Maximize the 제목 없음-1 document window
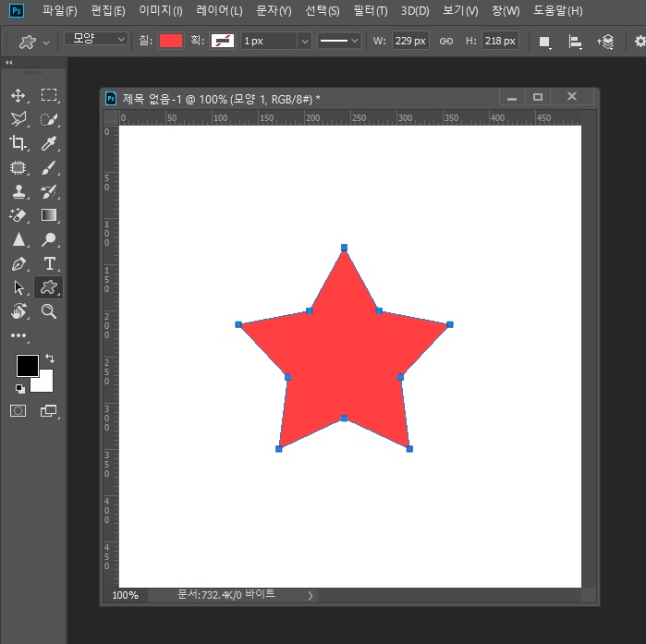Image resolution: width=646 pixels, height=644 pixels. point(538,97)
